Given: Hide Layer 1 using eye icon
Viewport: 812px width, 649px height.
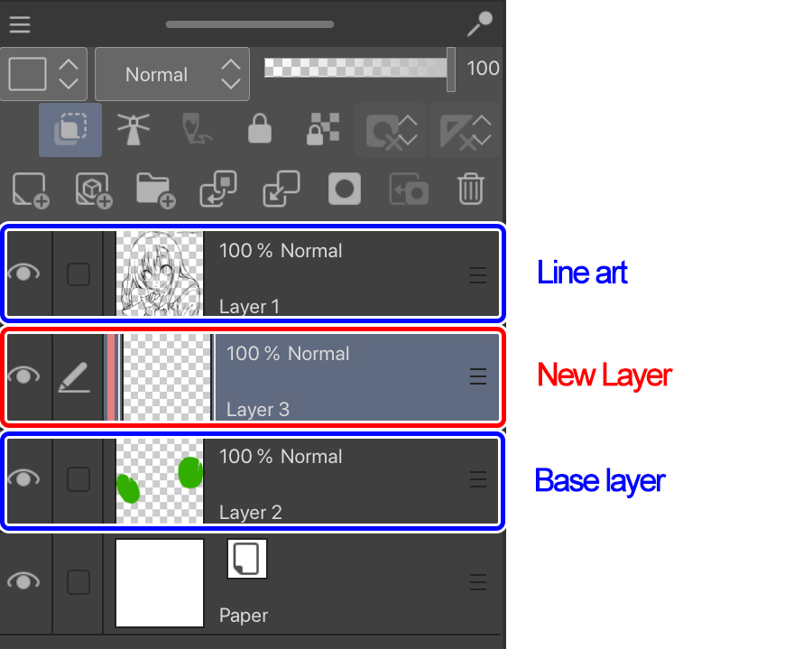Looking at the screenshot, I should [23, 273].
